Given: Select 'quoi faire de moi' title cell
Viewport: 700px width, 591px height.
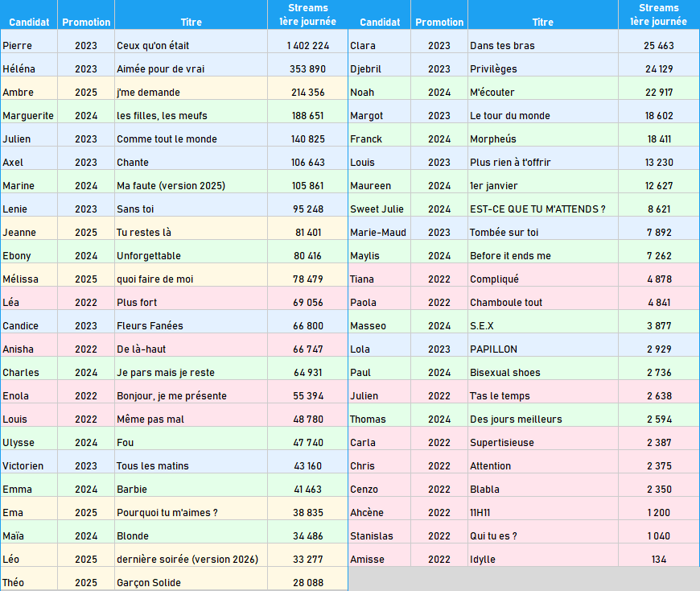Looking at the screenshot, I should click(191, 275).
